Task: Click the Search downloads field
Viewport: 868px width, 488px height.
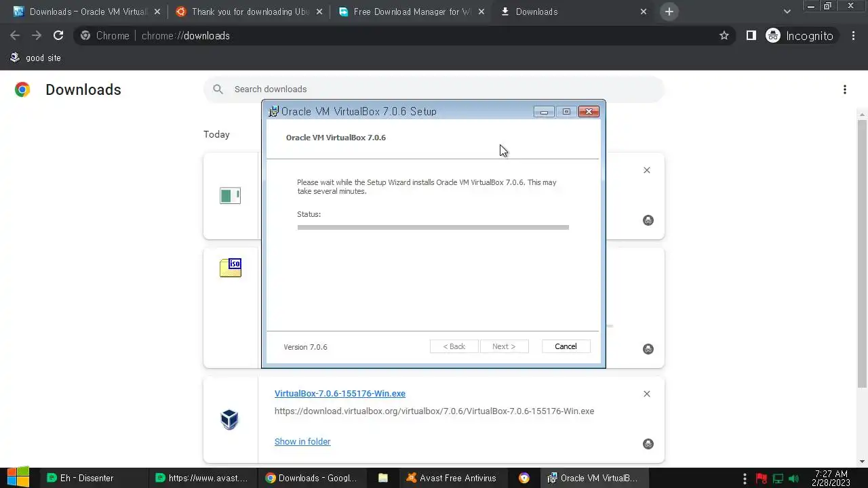Action: coord(434,89)
